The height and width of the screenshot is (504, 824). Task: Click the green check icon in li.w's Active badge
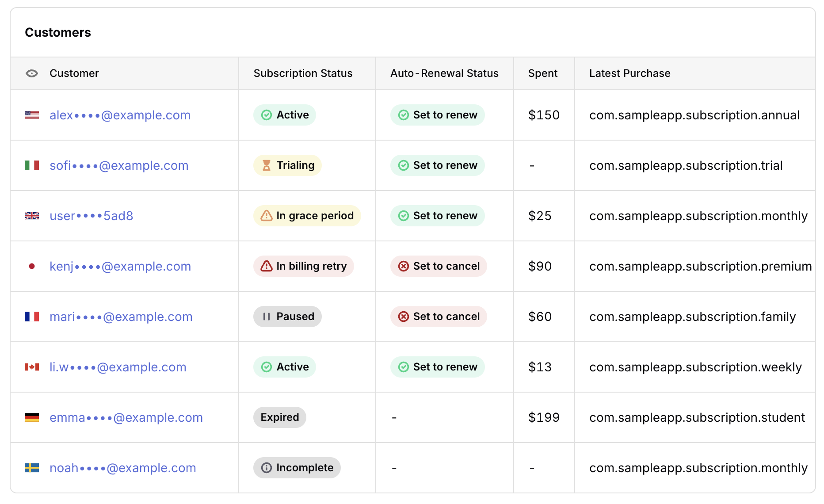tap(267, 367)
